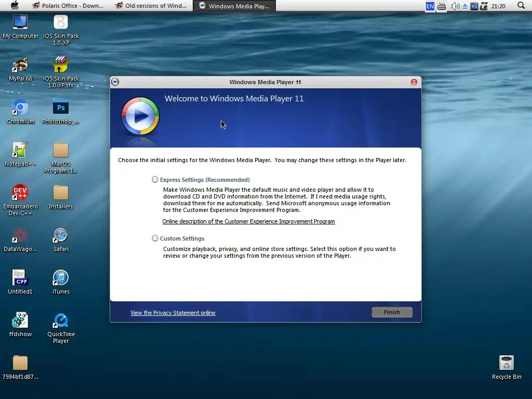Select the iOS Skin Pack 1.0-XP icon
Viewport: 532px width, 399px height.
(x=61, y=30)
